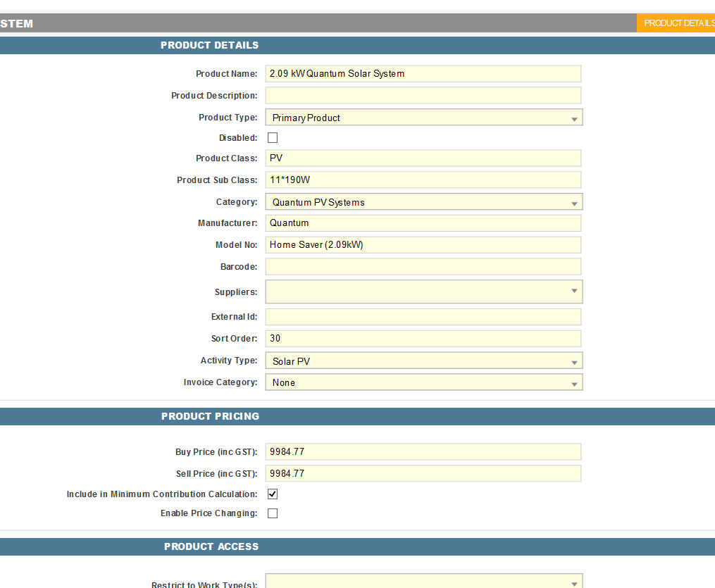715x588 pixels.
Task: Uncheck Include in Minimum Contribution Calculation
Action: coord(273,494)
